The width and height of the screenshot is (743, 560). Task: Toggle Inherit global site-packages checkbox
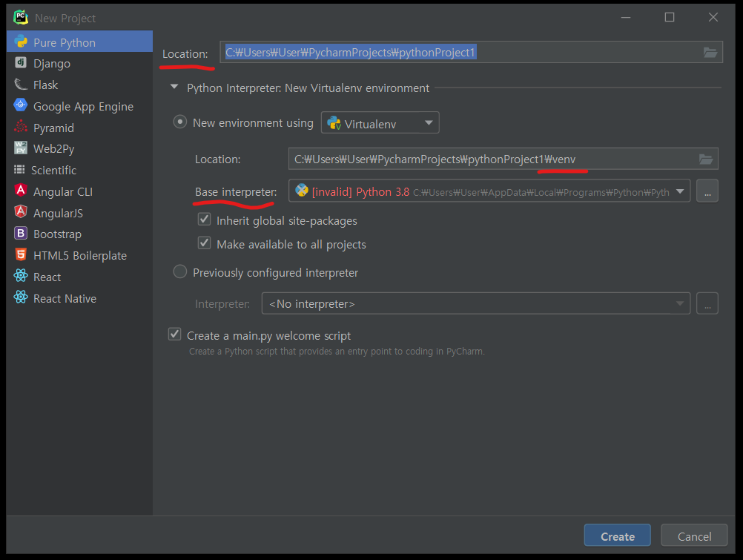(204, 219)
